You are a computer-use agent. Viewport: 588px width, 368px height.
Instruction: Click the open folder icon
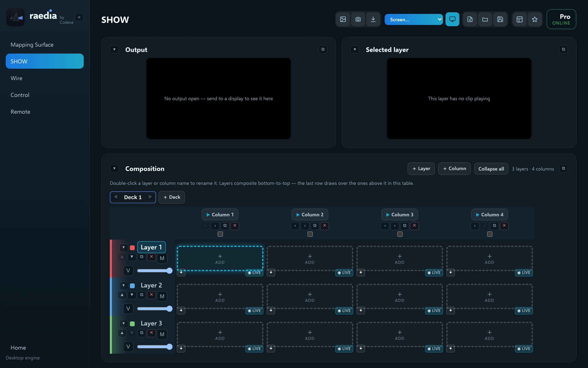pyautogui.click(x=485, y=19)
